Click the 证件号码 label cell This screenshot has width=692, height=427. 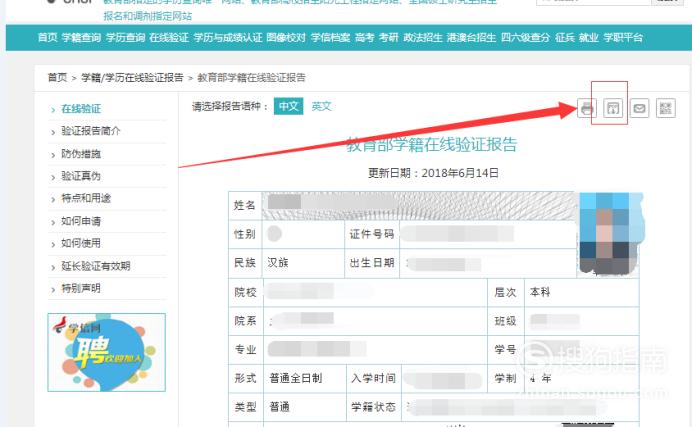pyautogui.click(x=372, y=234)
